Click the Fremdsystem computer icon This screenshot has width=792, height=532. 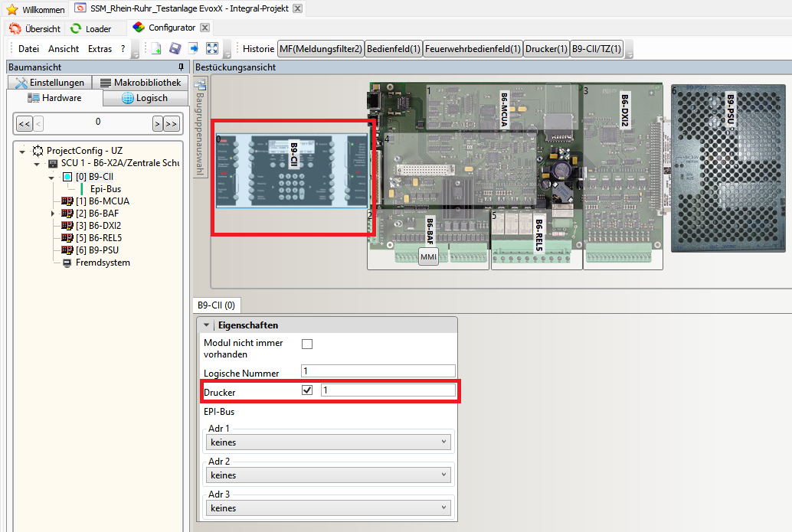[67, 263]
